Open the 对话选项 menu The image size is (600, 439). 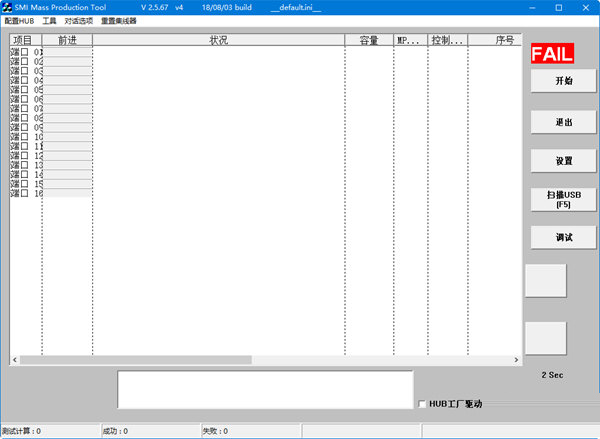coord(78,21)
